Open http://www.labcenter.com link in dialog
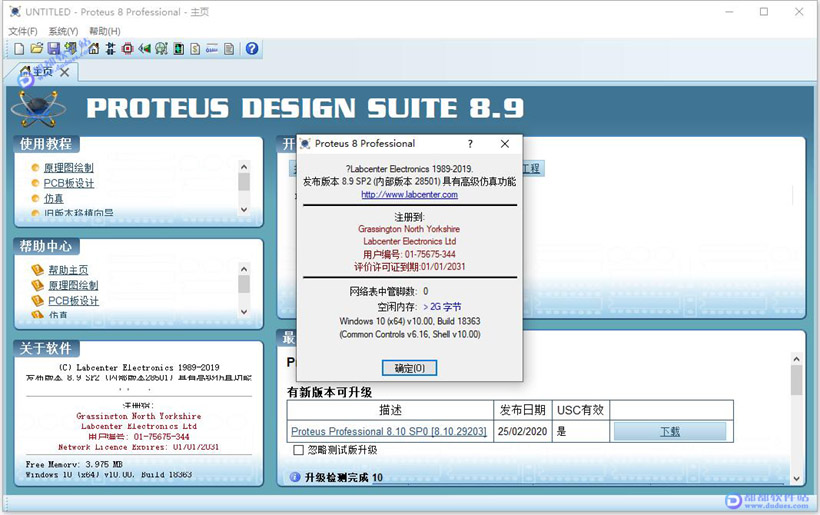 click(409, 194)
